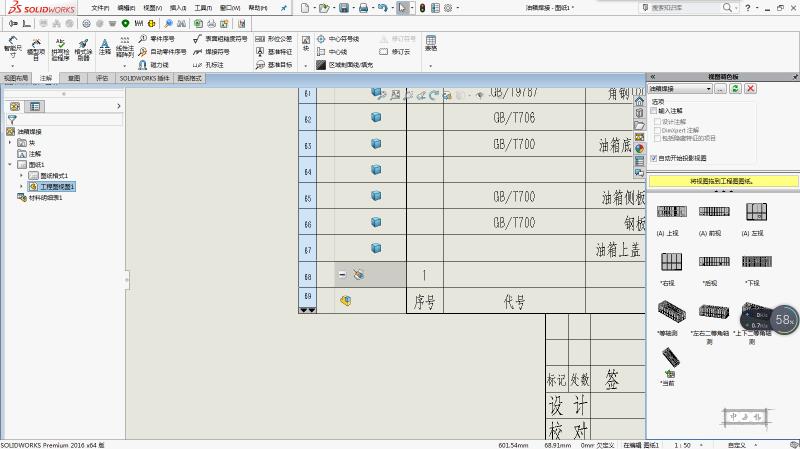Uncheck Auto-start projected view (自动开始投影视图)

(x=654, y=158)
